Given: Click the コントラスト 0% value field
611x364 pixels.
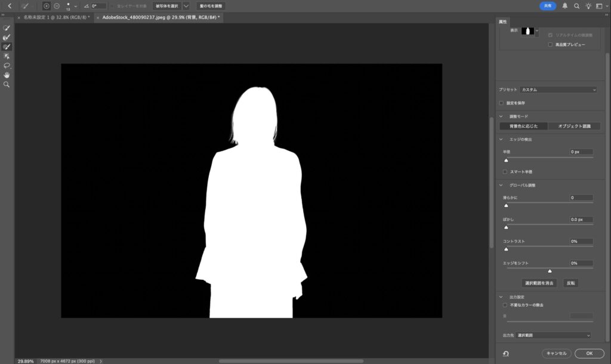Looking at the screenshot, I should (x=581, y=241).
